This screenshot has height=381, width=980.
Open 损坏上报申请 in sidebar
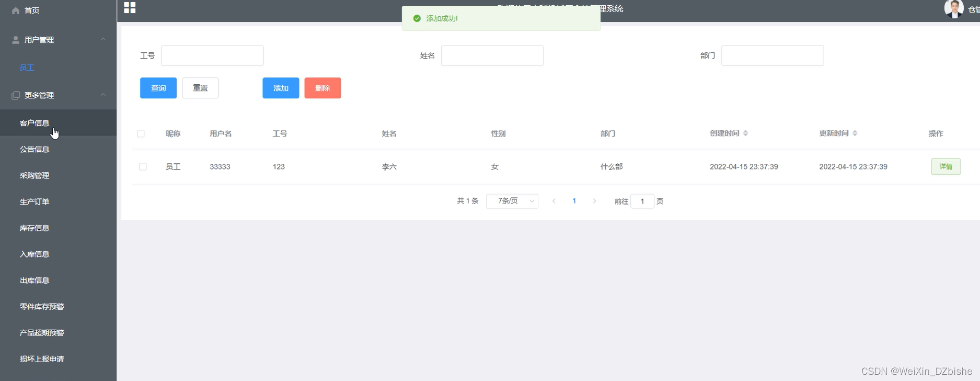[42, 358]
